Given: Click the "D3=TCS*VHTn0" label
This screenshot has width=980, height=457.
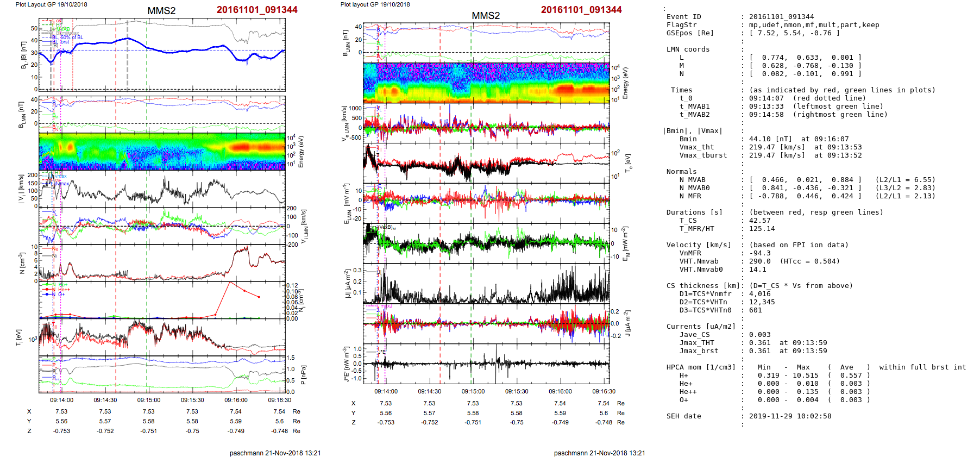Looking at the screenshot, I should click(x=706, y=310).
